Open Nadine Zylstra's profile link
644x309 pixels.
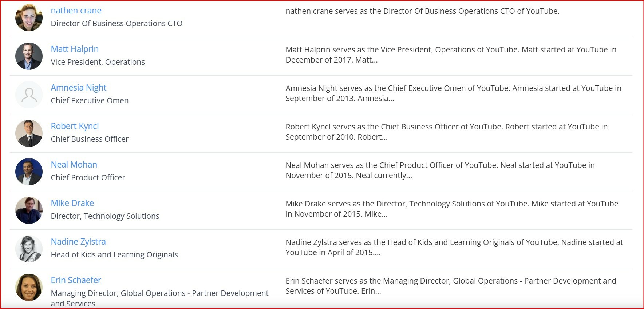coord(78,242)
